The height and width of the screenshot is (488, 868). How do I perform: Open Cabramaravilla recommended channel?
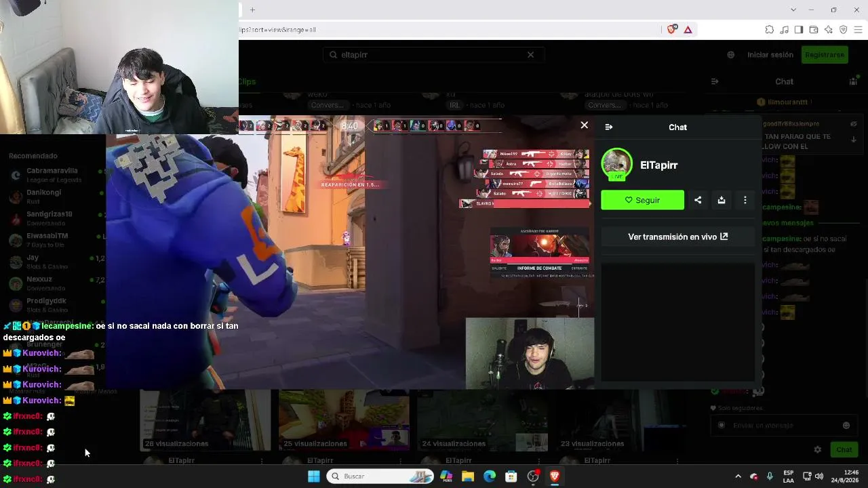point(53,175)
